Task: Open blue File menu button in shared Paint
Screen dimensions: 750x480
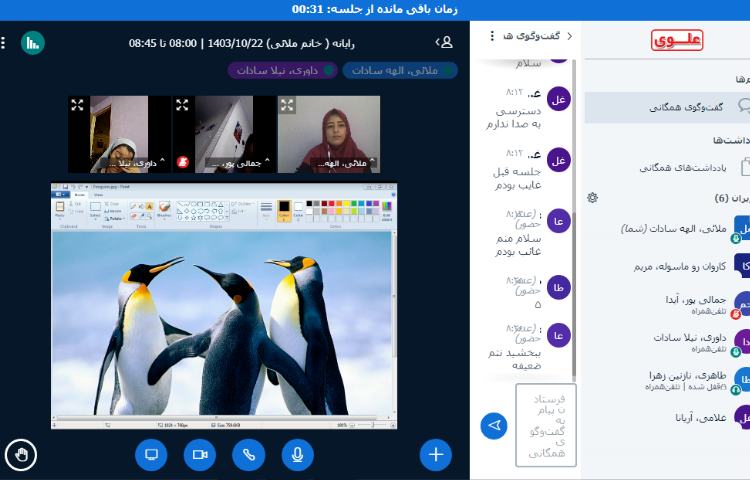Action: tap(61, 195)
